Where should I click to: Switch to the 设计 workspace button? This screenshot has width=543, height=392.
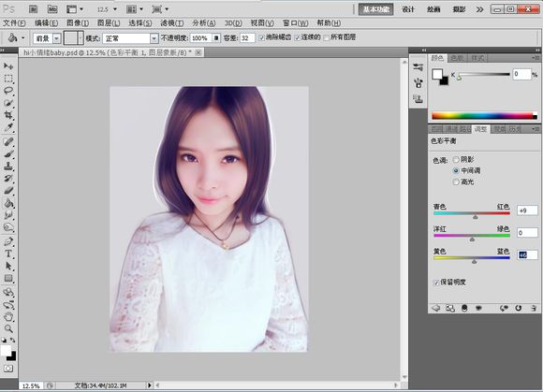click(x=408, y=9)
